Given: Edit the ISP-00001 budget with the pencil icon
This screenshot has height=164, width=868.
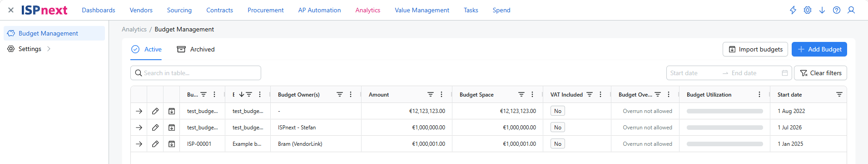Looking at the screenshot, I should click(155, 144).
